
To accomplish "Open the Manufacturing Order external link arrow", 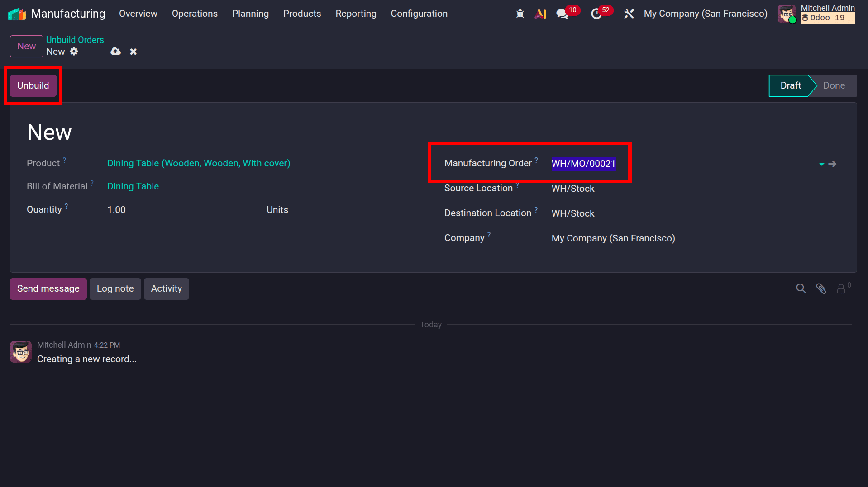I will tap(832, 164).
